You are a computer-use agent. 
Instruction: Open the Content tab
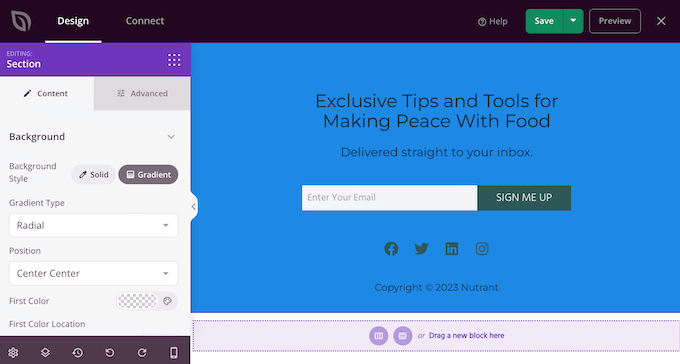[46, 93]
